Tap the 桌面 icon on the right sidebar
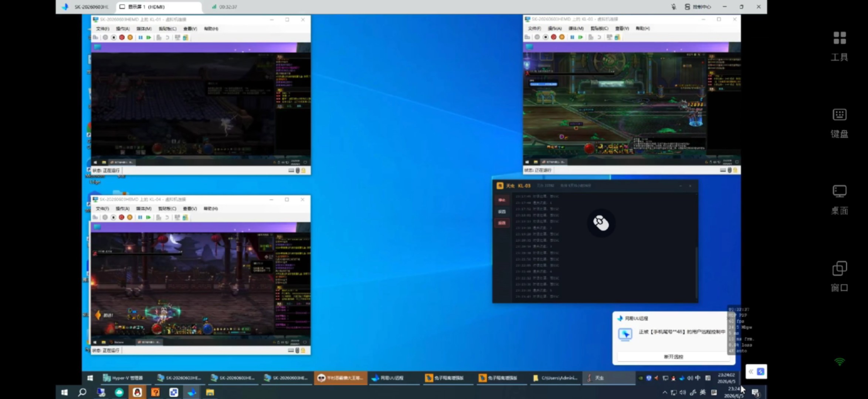 839,200
